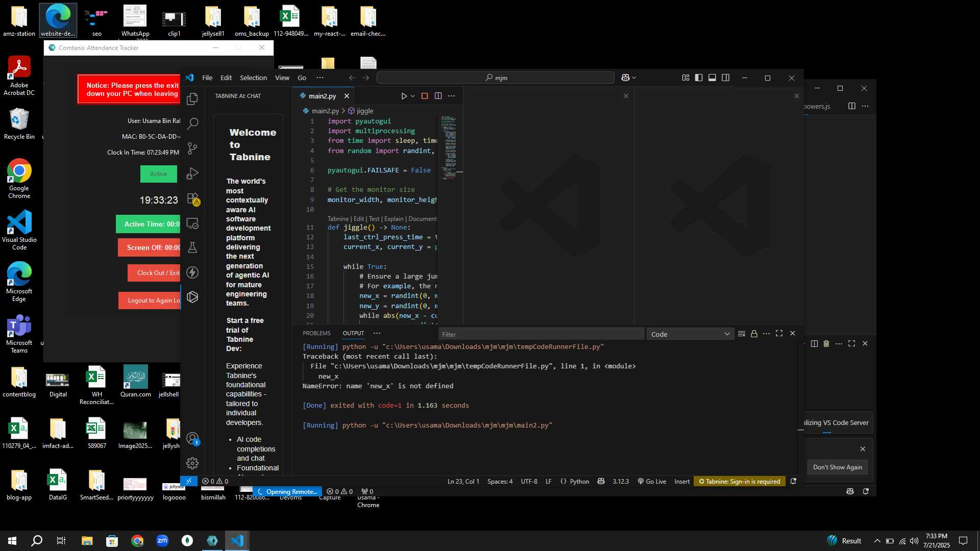Open language mode selector showing Python

[x=579, y=481]
